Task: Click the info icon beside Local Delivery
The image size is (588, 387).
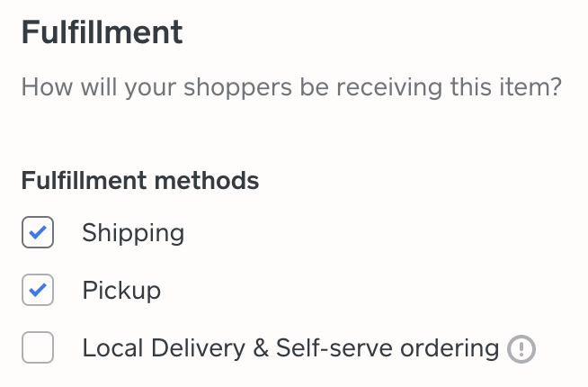Action: pyautogui.click(x=521, y=348)
